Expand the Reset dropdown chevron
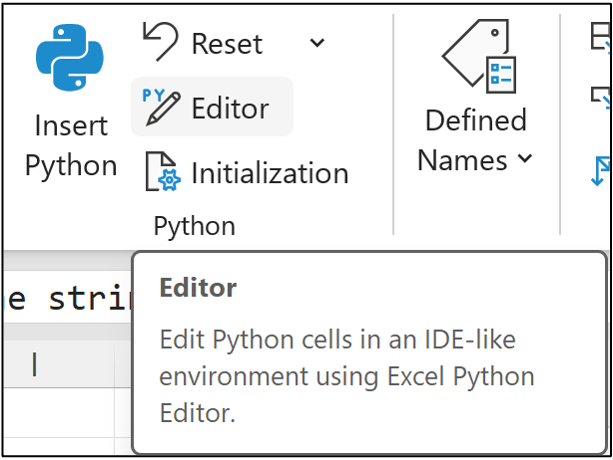 point(316,43)
